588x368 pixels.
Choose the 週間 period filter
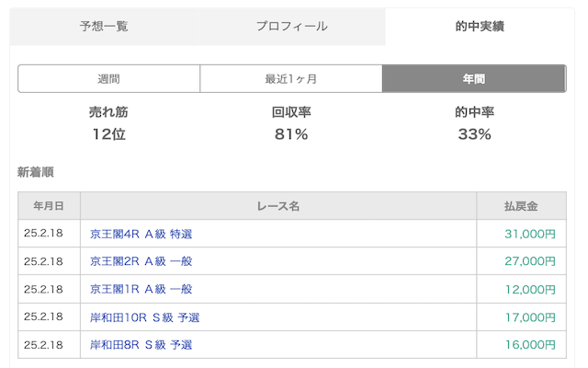click(108, 79)
